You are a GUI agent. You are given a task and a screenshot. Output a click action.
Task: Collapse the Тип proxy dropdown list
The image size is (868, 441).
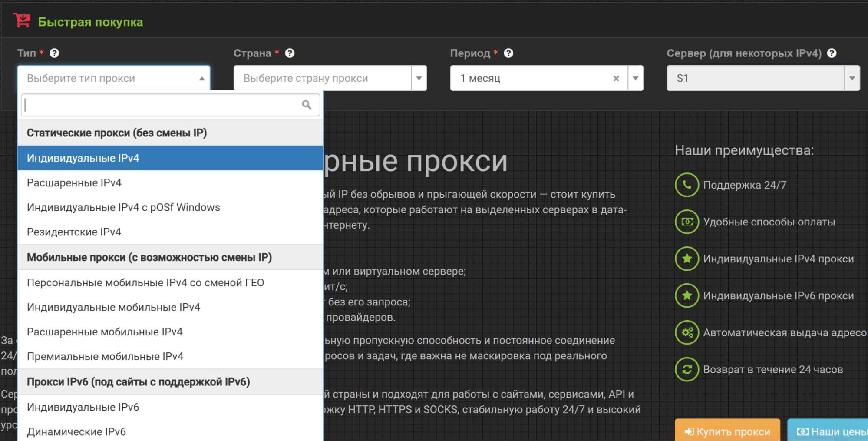click(201, 78)
